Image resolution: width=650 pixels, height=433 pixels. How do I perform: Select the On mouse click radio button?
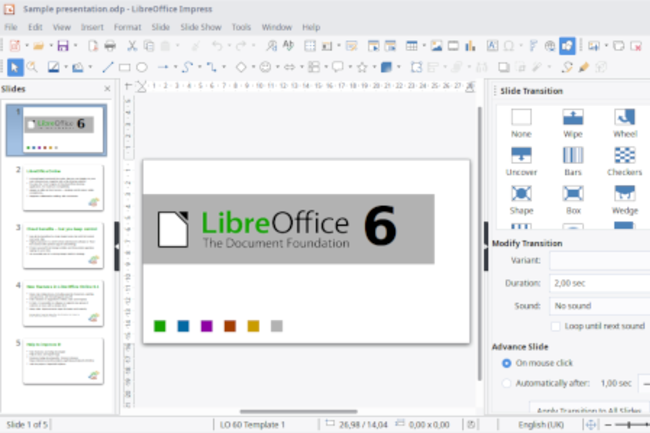click(x=507, y=363)
